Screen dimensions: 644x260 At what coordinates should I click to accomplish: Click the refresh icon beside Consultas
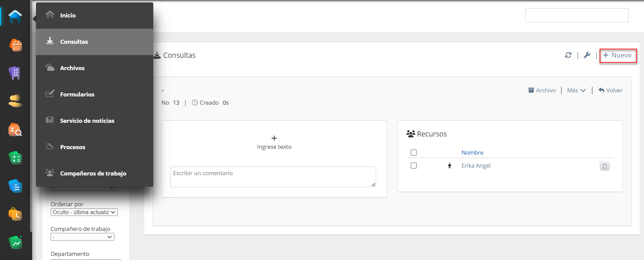(568, 55)
